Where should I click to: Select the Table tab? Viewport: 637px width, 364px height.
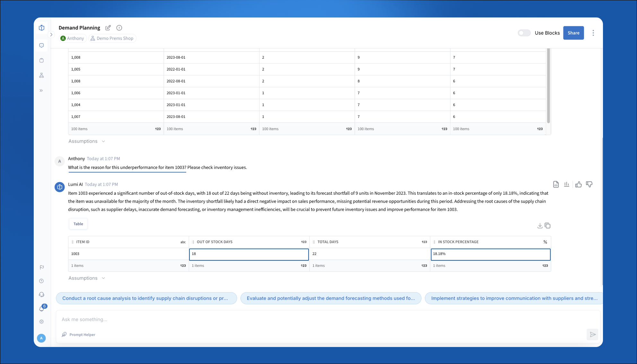click(78, 224)
